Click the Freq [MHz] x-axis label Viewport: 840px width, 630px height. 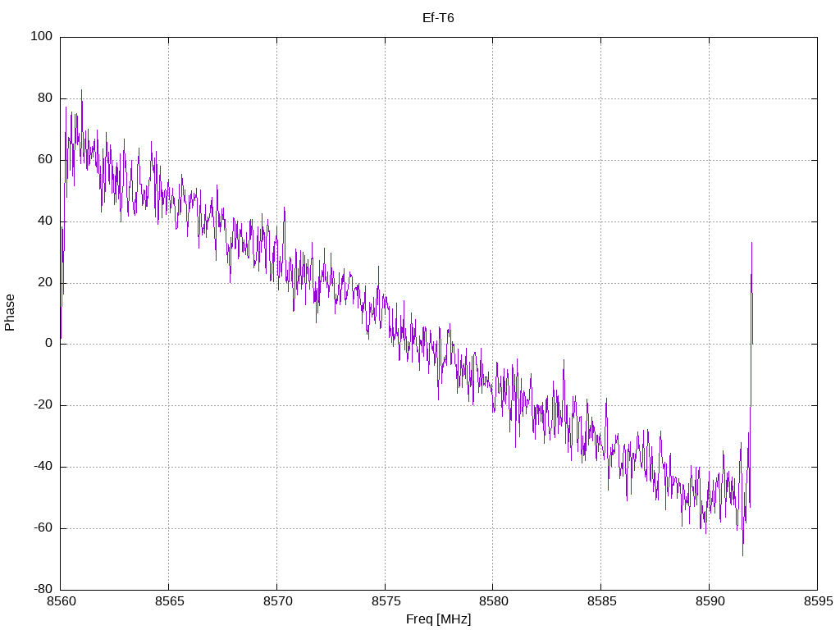coord(438,619)
